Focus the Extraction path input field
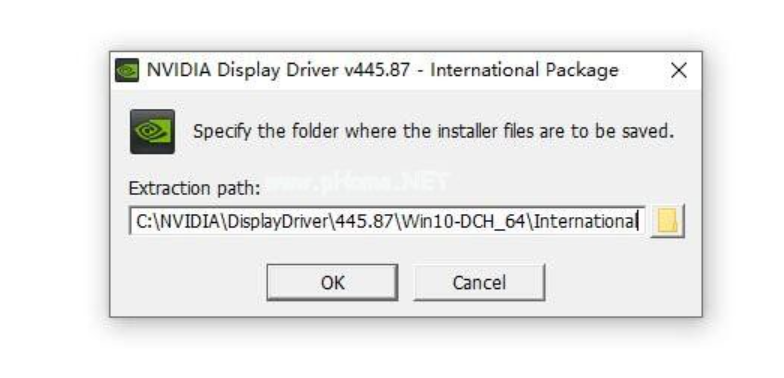Image resolution: width=784 pixels, height=378 pixels. pyautogui.click(x=387, y=220)
